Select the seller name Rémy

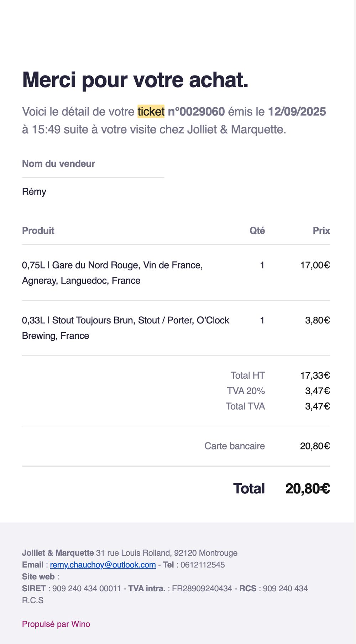coord(34,191)
